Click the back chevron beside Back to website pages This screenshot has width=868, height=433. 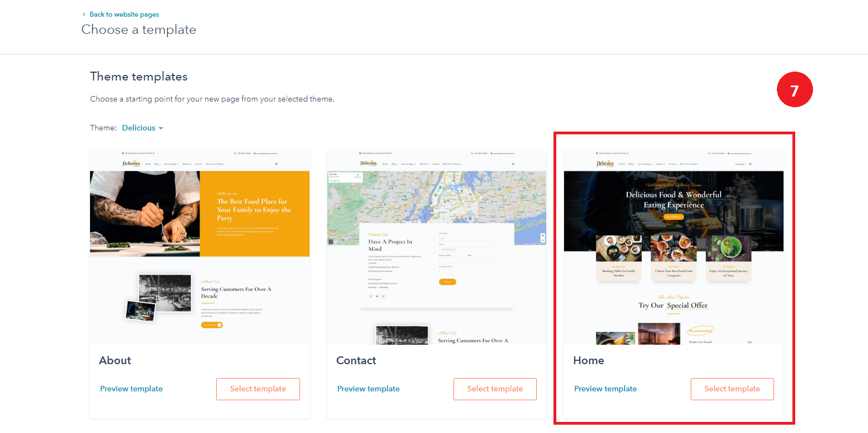click(84, 14)
